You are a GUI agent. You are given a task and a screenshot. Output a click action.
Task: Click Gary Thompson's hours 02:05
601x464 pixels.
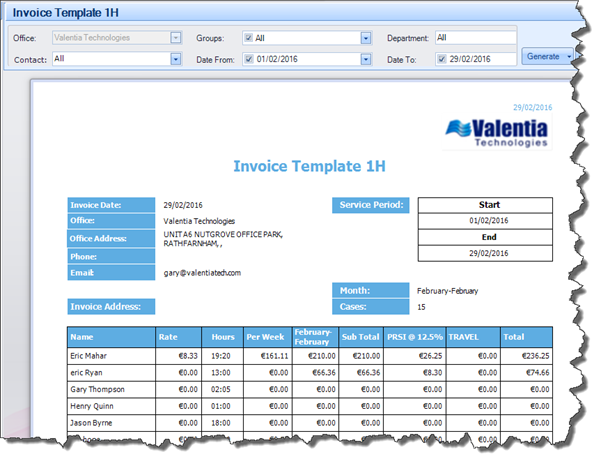[x=221, y=389]
